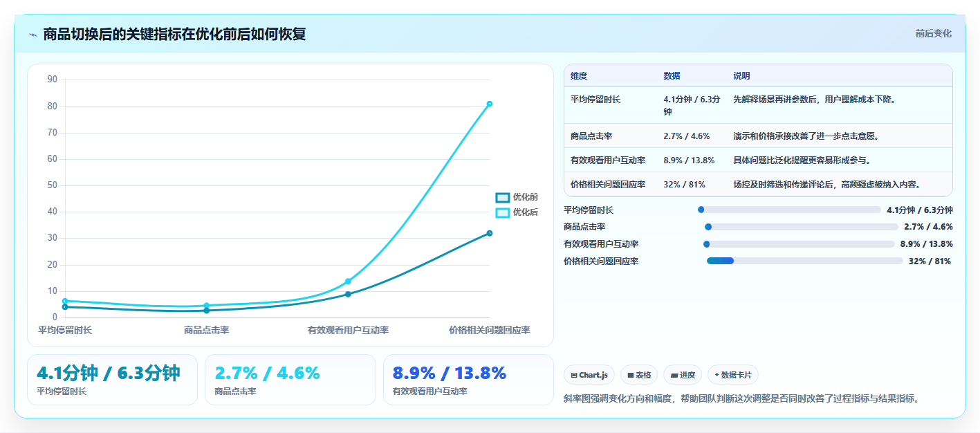
Task: Click the Chart.js chip
Action: 589,375
